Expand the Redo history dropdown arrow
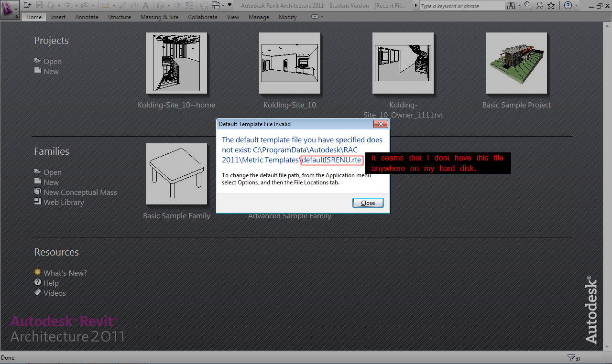Viewport: 612px width, 364px height. pyautogui.click(x=93, y=5)
